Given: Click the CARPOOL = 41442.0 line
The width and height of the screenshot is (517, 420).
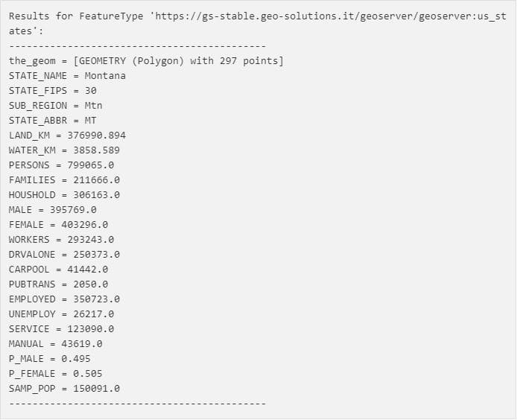Looking at the screenshot, I should pos(58,270).
